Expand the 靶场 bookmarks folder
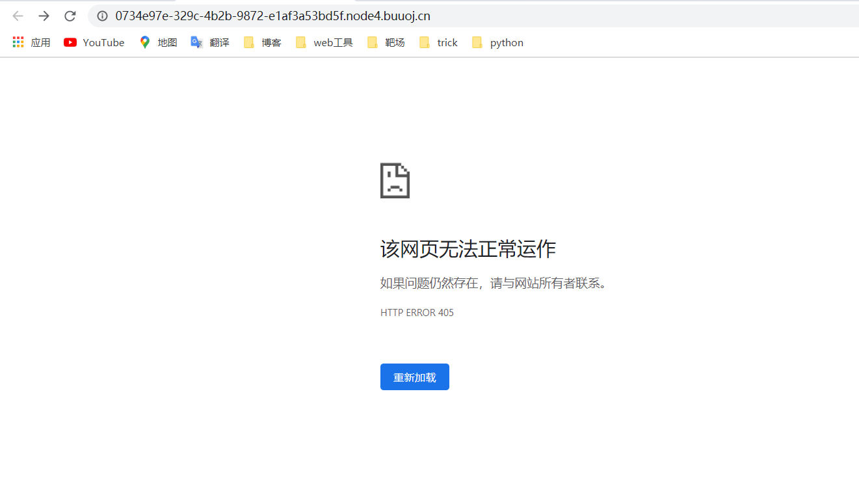 click(385, 42)
